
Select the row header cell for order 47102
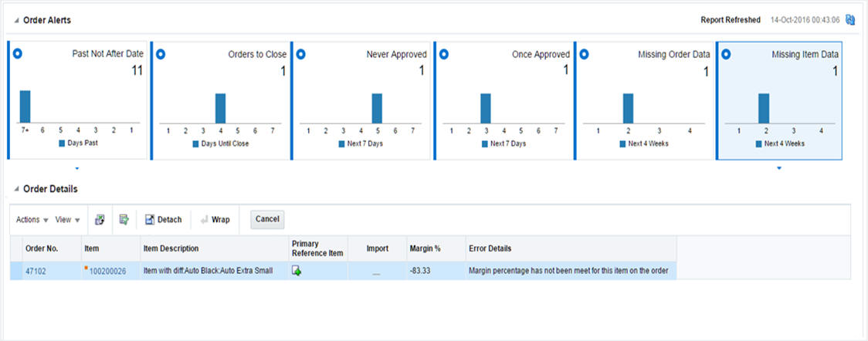coord(16,271)
